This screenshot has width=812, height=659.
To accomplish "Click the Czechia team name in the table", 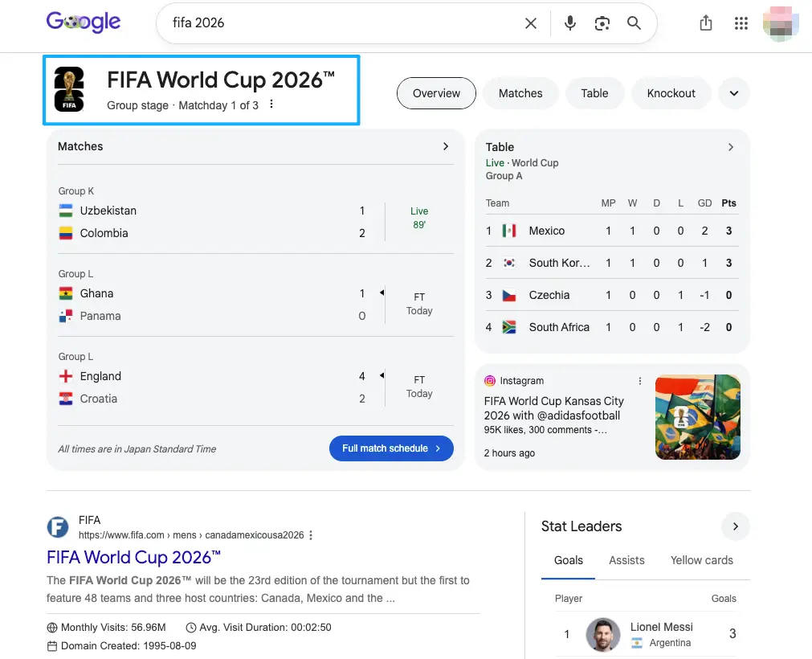I will coord(549,295).
